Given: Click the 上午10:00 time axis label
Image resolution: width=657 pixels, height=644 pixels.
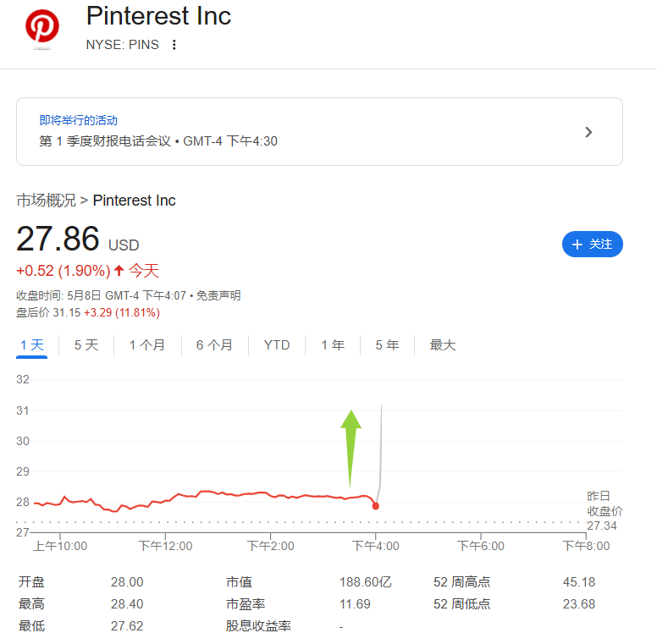Looking at the screenshot, I should (60, 546).
